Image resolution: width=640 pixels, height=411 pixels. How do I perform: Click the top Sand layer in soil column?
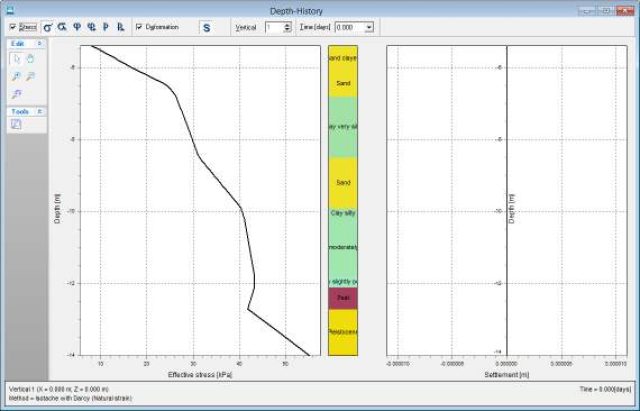(343, 83)
